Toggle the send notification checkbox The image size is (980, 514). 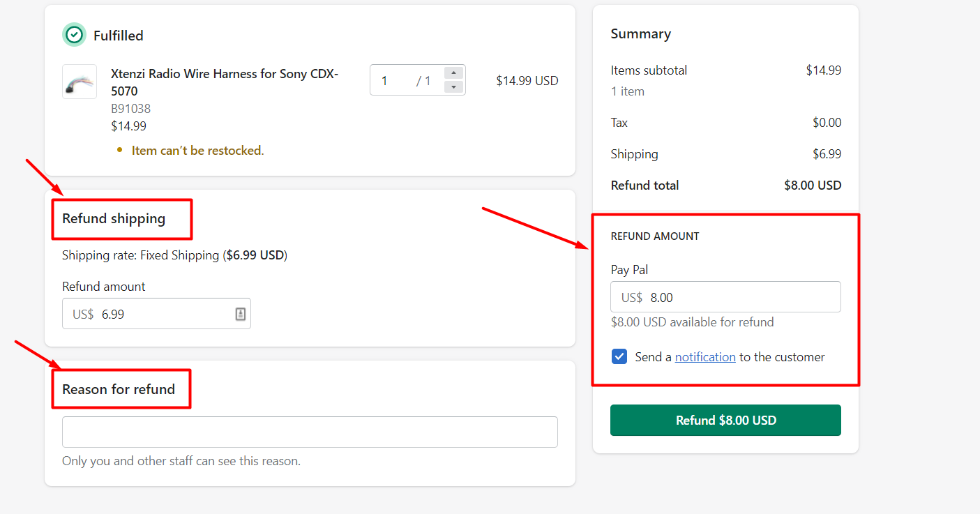(x=619, y=357)
